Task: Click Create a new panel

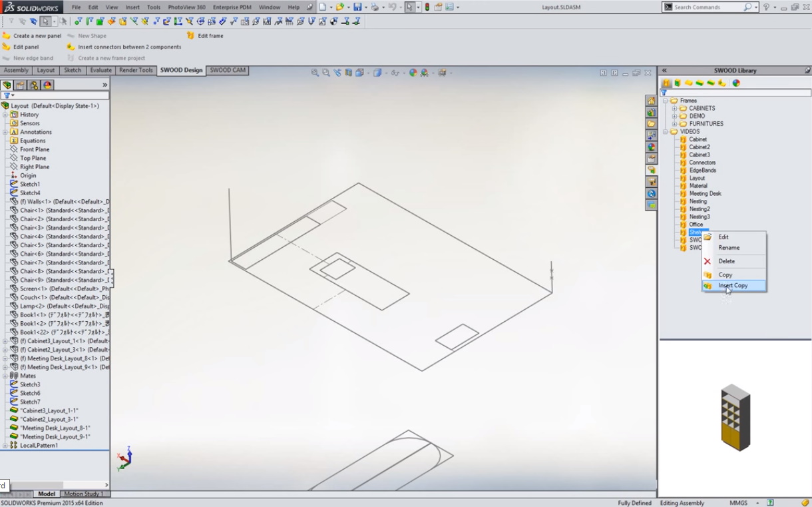Action: point(37,36)
